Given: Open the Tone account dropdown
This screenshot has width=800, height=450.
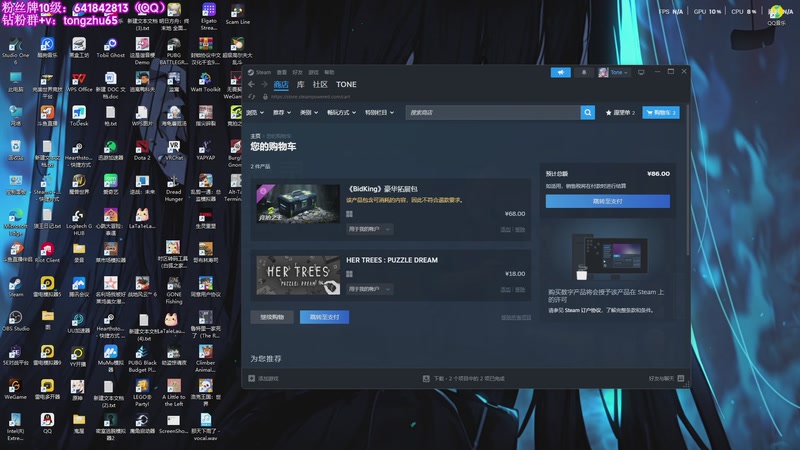Looking at the screenshot, I should 614,72.
